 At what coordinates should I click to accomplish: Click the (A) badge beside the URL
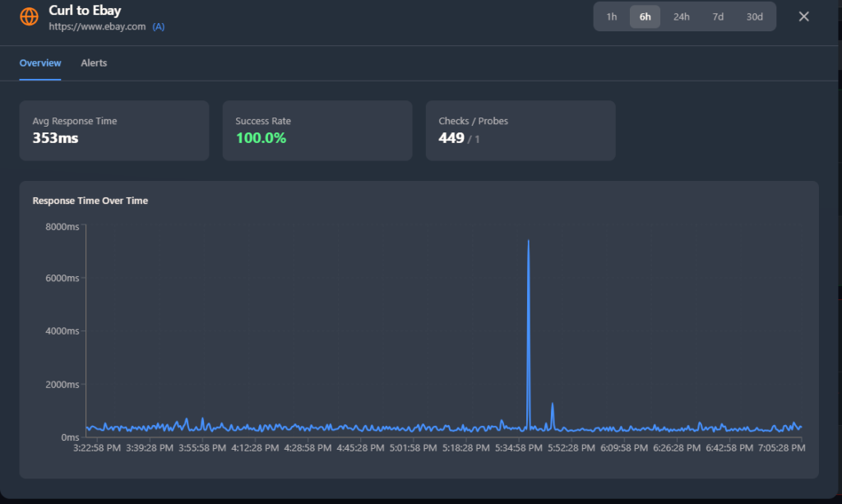tap(159, 26)
